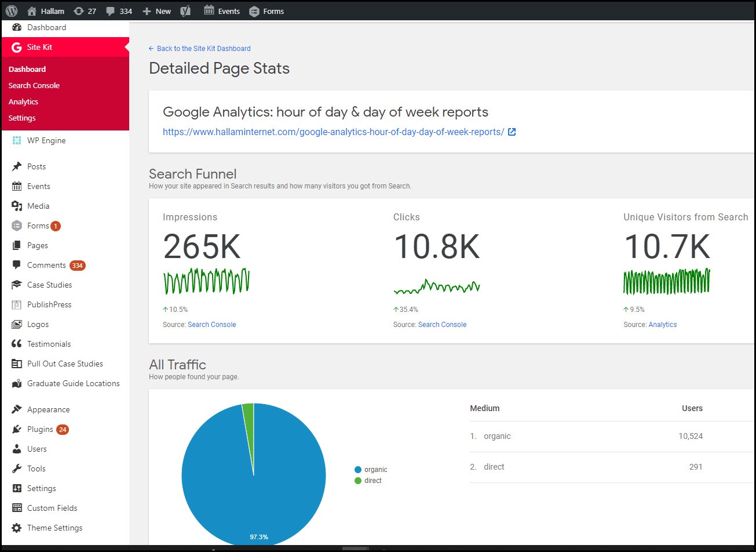Click the organic legend color dot
This screenshot has width=756, height=552.
pos(358,470)
